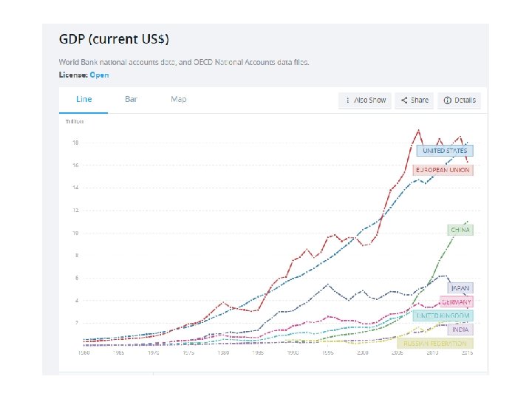Screen dimensions: 532x399
Task: Select the China series label
Action: 460,230
